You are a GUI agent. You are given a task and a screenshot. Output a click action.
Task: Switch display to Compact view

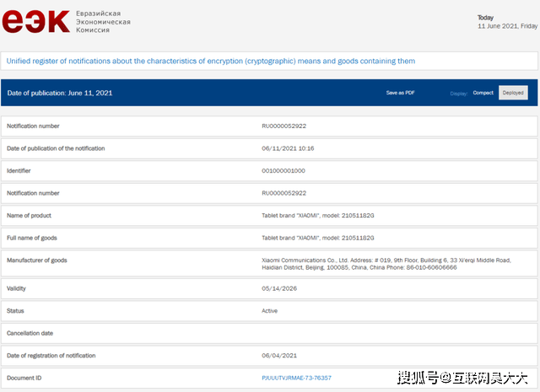(483, 93)
